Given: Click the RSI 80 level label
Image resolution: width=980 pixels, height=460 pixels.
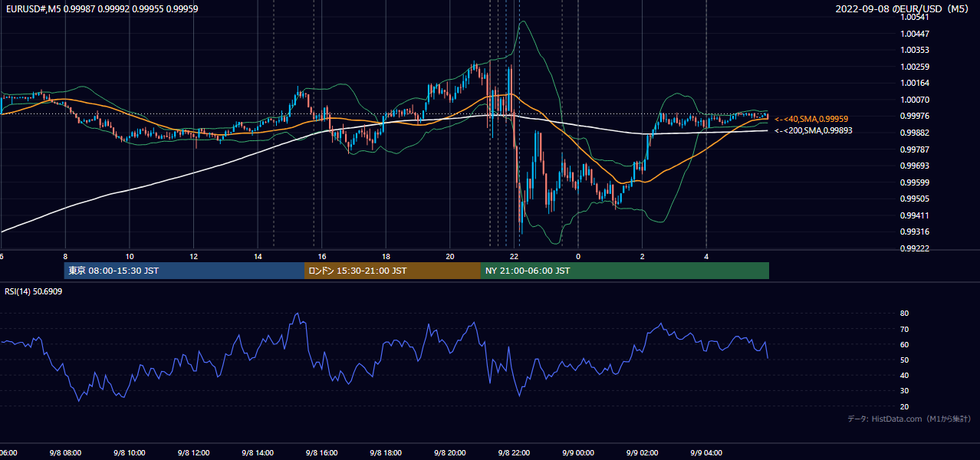Looking at the screenshot, I should [904, 314].
